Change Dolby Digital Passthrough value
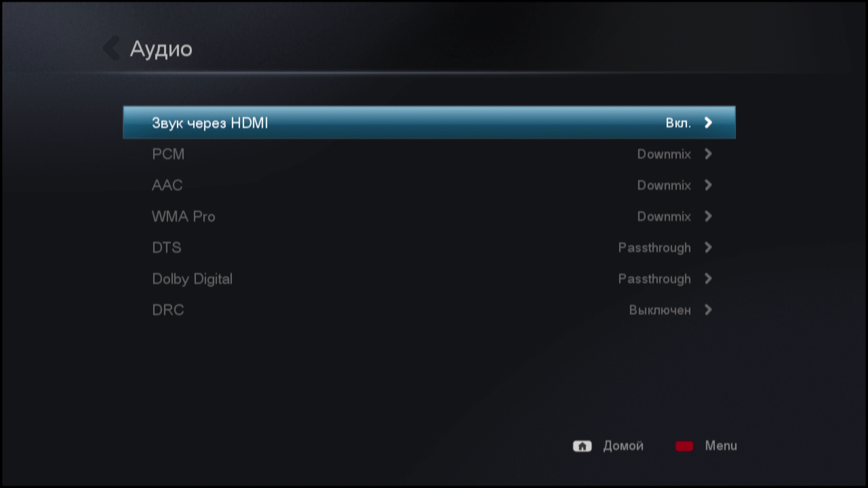 [x=655, y=279]
